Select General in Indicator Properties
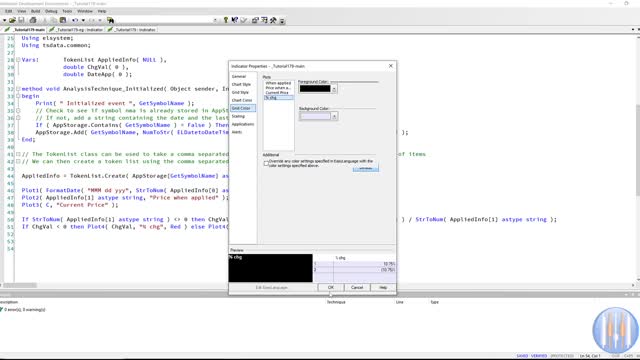 (239, 76)
